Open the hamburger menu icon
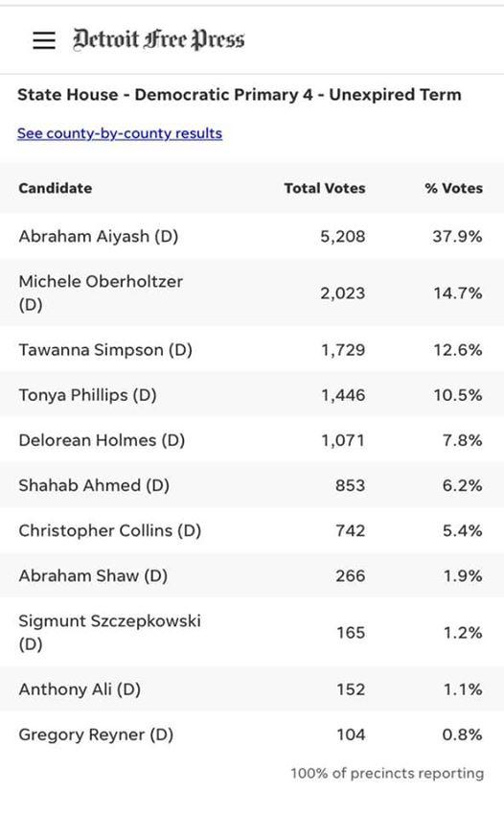 click(44, 40)
